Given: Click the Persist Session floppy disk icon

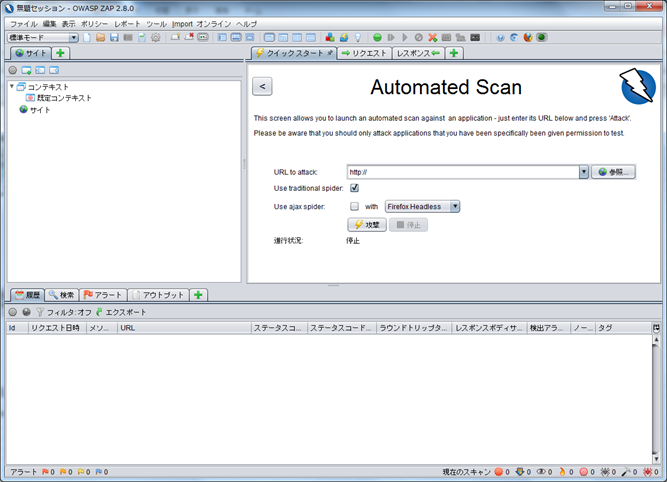Looking at the screenshot, I should point(114,37).
